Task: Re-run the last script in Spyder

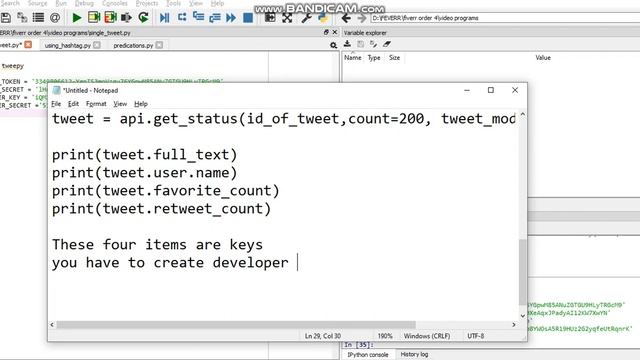Action: (x=143, y=18)
